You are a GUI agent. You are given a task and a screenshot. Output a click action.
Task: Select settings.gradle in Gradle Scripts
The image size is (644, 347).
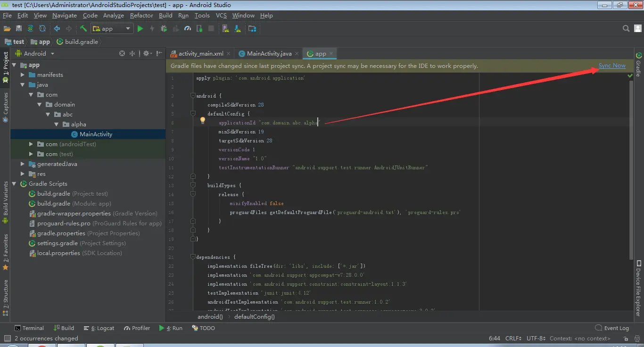tap(77, 243)
